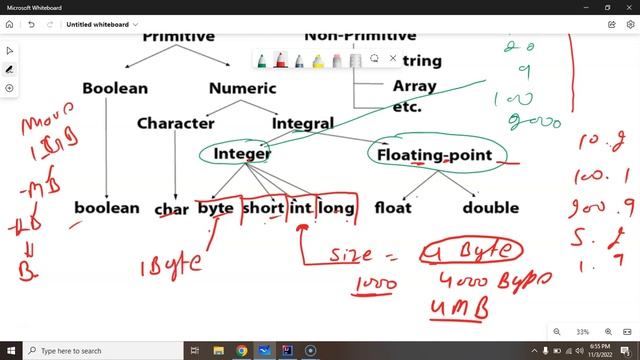Zoom out of the whiteboard canvas
The image size is (640, 360).
[557, 332]
